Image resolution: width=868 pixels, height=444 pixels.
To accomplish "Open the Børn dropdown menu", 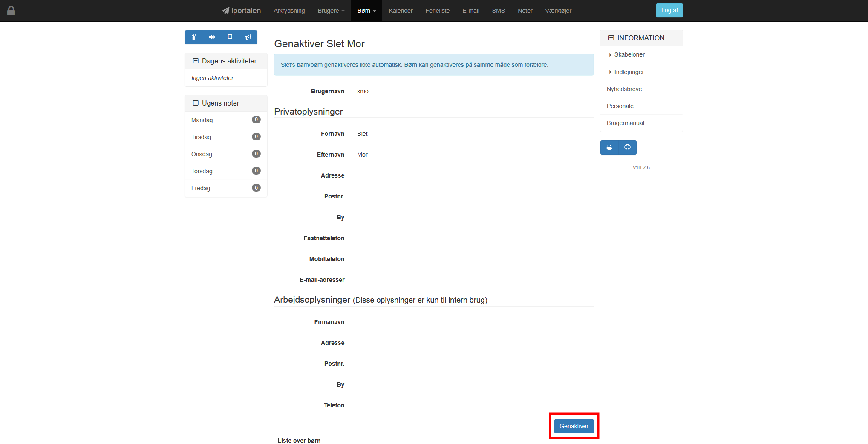I will click(x=366, y=11).
